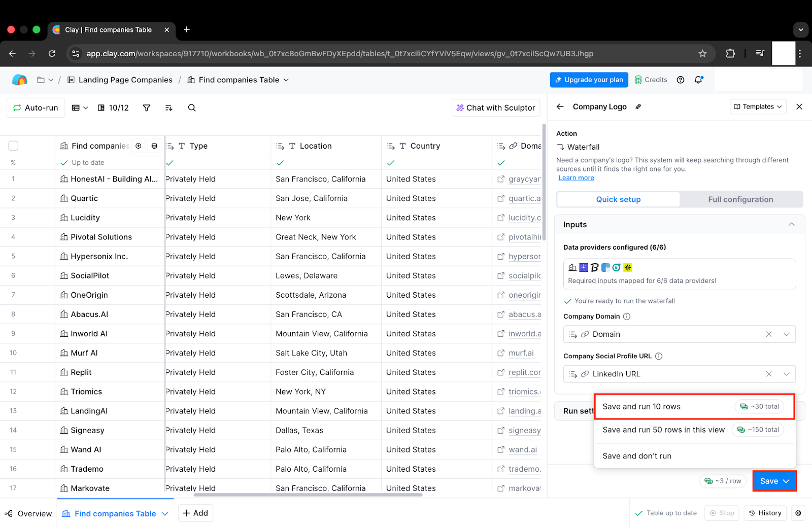Click the sort rows icon
Screen dimensions: 812x528
(169, 108)
